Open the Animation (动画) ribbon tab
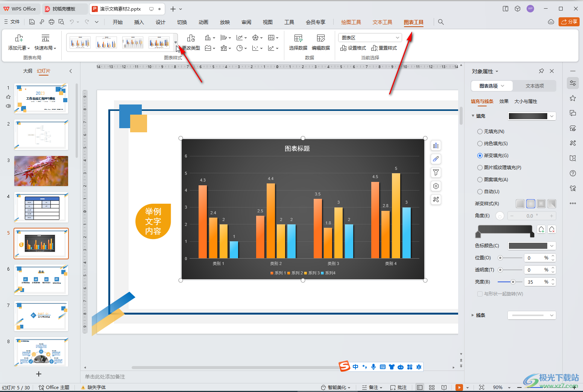The height and width of the screenshot is (392, 583). (203, 22)
